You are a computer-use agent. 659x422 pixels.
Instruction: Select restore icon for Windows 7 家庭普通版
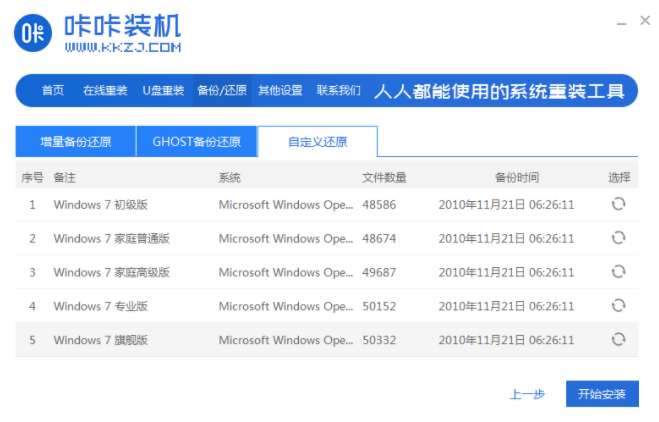pos(618,238)
